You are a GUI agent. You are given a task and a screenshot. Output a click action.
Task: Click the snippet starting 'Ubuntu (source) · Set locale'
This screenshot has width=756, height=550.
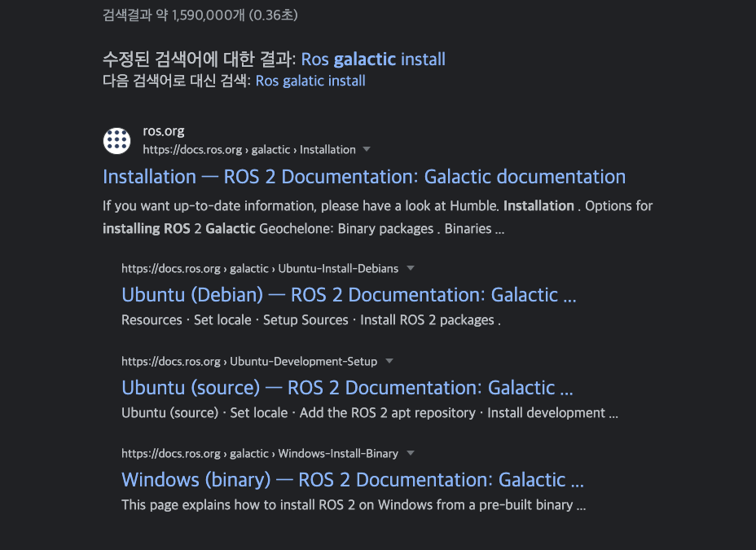coord(370,413)
